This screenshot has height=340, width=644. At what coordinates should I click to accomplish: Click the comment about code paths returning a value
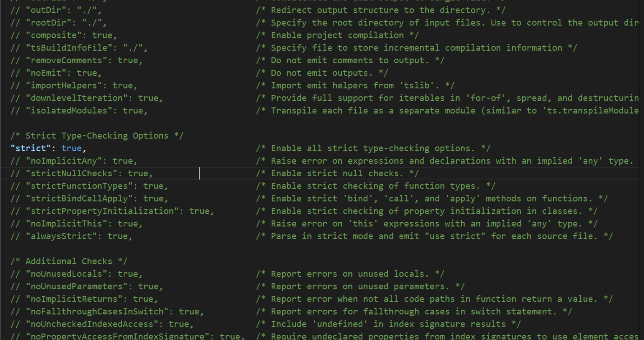tap(435, 299)
